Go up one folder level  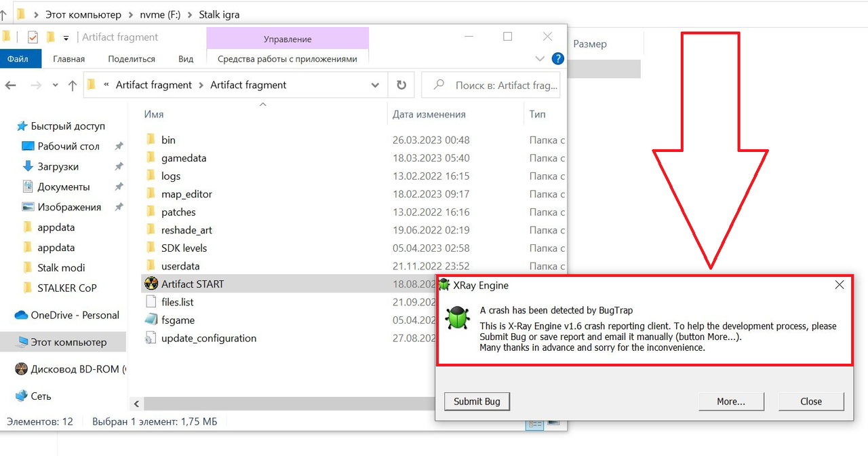[73, 85]
